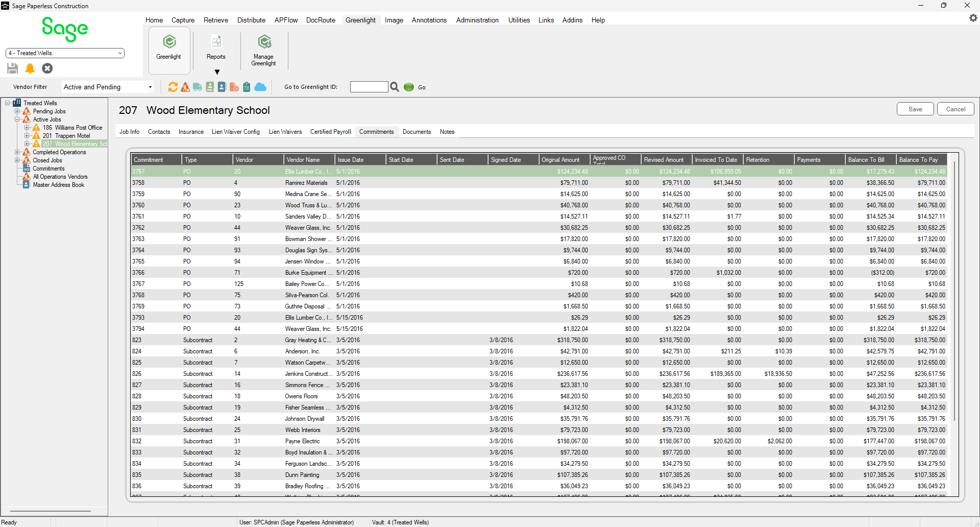Click the dark circle X icon
This screenshot has height=527, width=980.
(x=47, y=68)
